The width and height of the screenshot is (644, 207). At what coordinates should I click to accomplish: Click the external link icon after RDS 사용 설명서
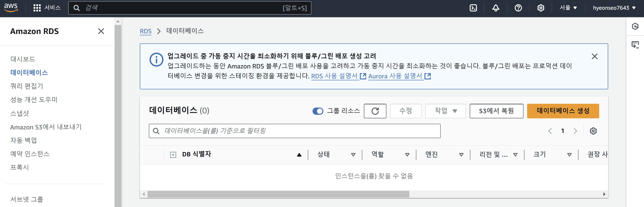363,76
